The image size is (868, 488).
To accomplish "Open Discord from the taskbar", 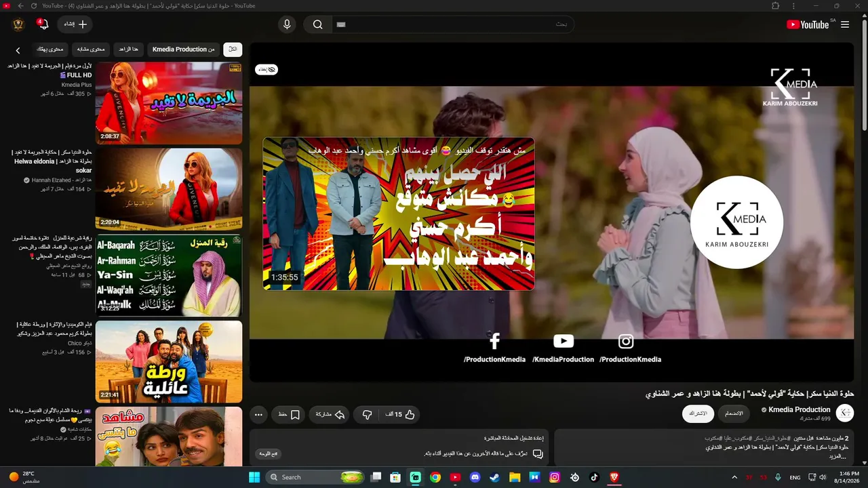I will point(475,477).
